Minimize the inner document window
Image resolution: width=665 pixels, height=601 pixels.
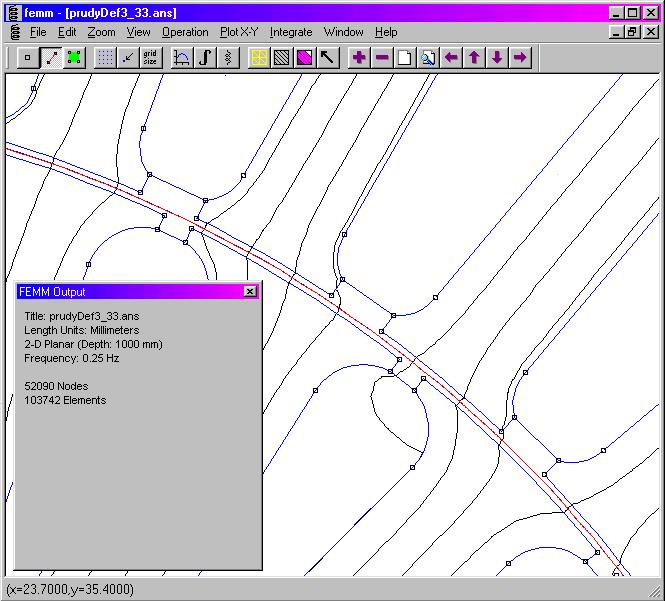616,32
